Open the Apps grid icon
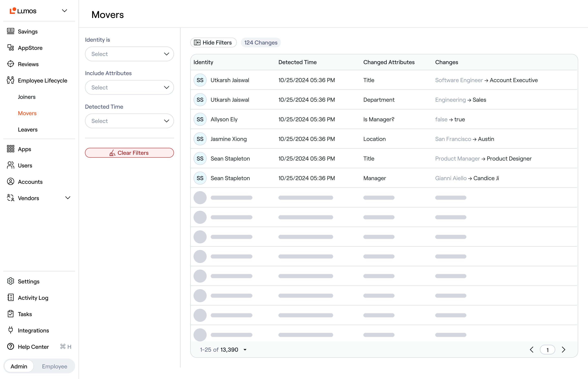Viewport: 588px width, 379px height. click(x=11, y=149)
